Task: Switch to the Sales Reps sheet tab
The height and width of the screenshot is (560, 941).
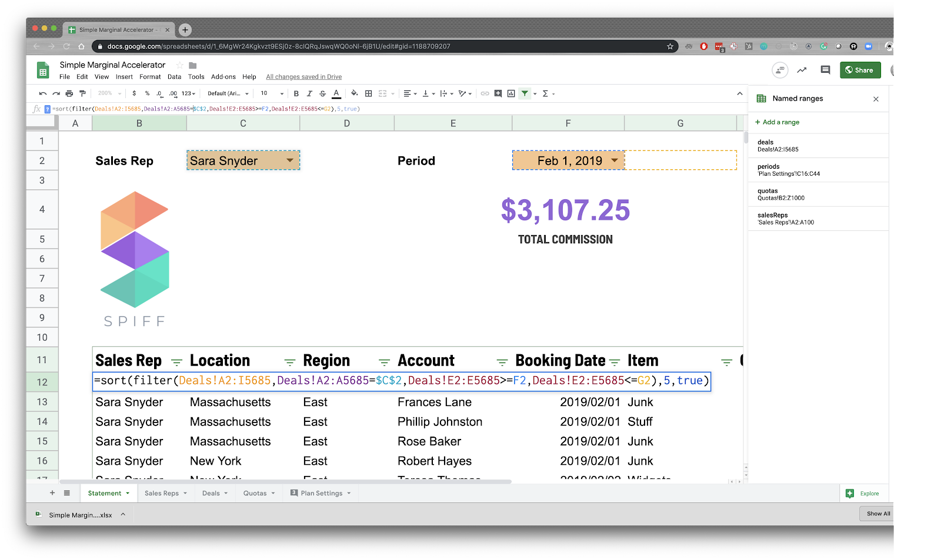Action: point(166,493)
